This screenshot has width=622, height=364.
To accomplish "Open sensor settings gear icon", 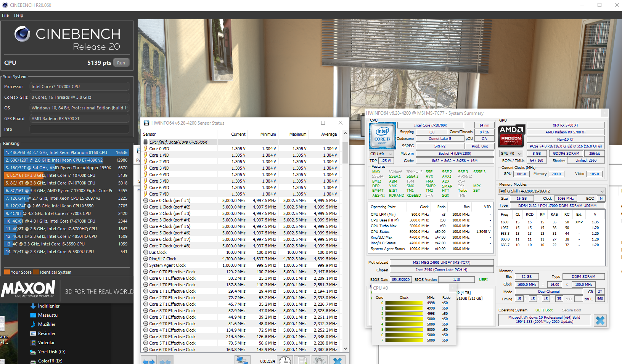I will (320, 360).
